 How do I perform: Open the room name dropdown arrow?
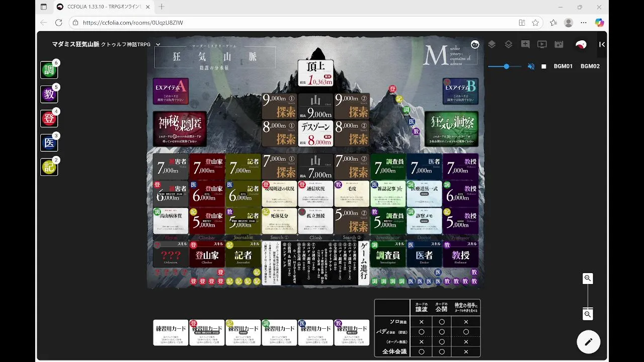coord(158,44)
